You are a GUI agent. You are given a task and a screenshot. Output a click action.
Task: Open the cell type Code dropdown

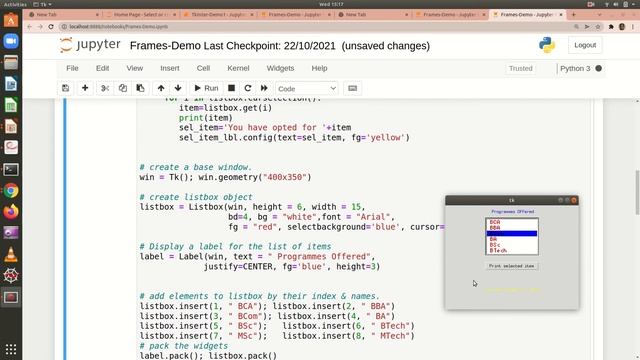(307, 89)
